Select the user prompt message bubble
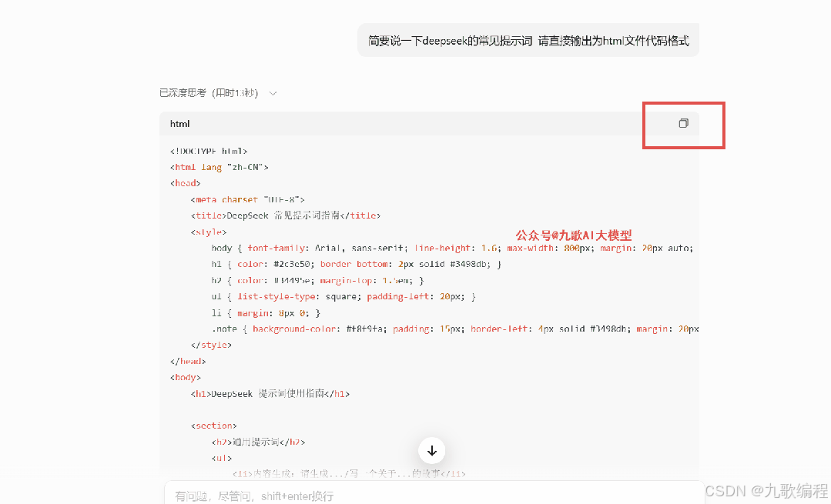Screen dimensions: 831x504 tap(528, 40)
